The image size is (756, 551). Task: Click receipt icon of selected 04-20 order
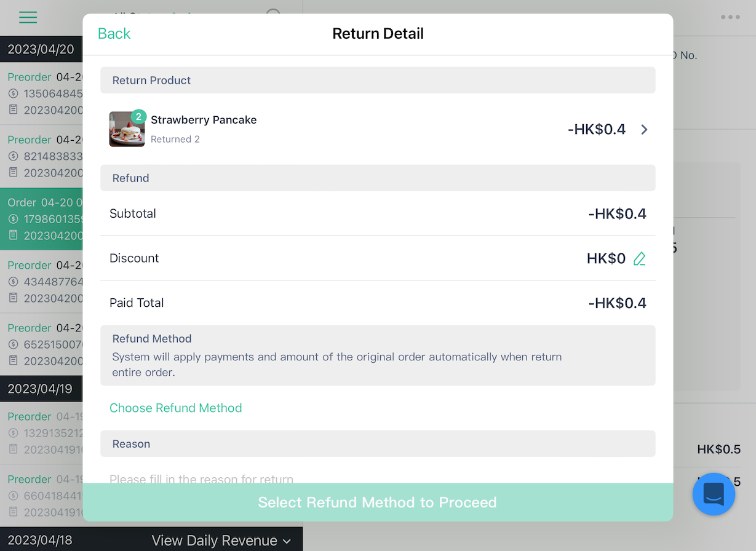click(x=14, y=236)
